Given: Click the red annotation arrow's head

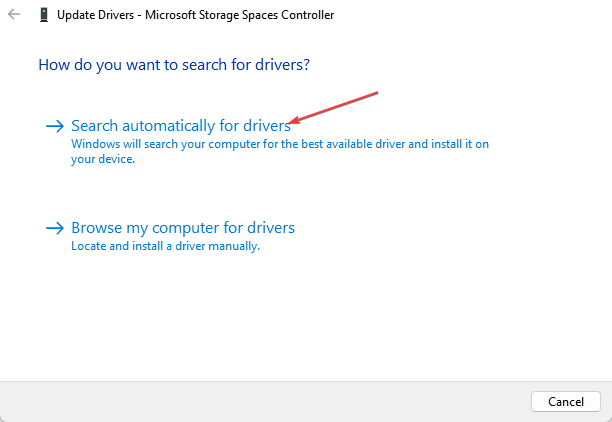Looking at the screenshot, I should (291, 124).
